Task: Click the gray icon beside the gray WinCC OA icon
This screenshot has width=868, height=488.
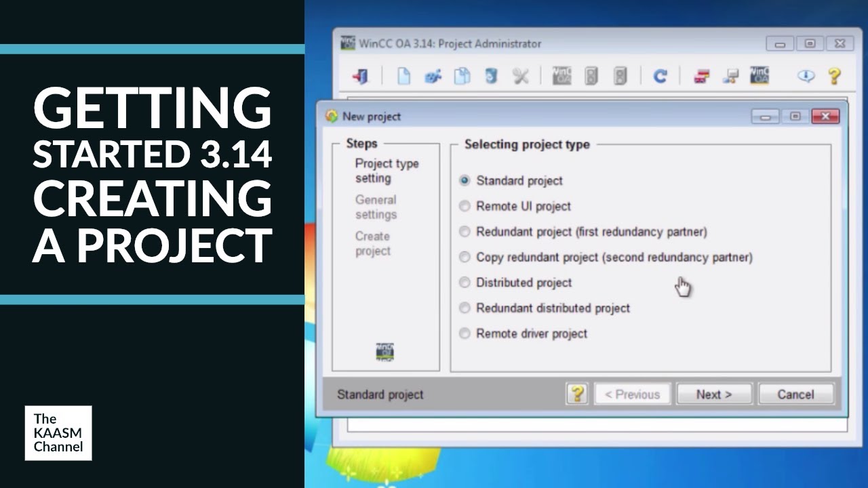Action: pyautogui.click(x=591, y=76)
